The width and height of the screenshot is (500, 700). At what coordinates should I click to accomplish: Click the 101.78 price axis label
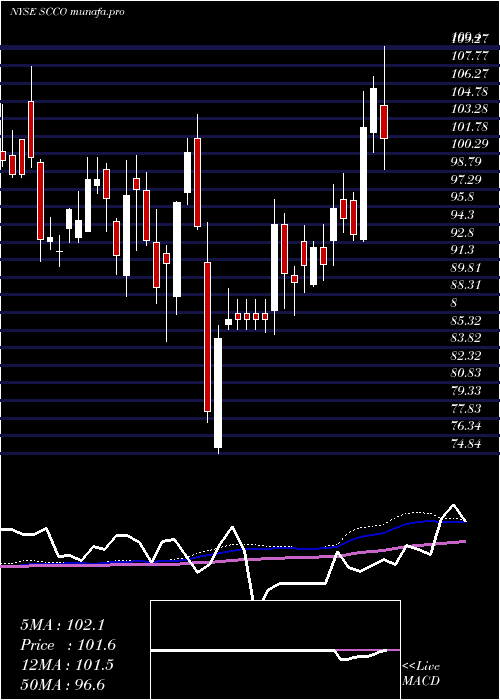pos(467,127)
